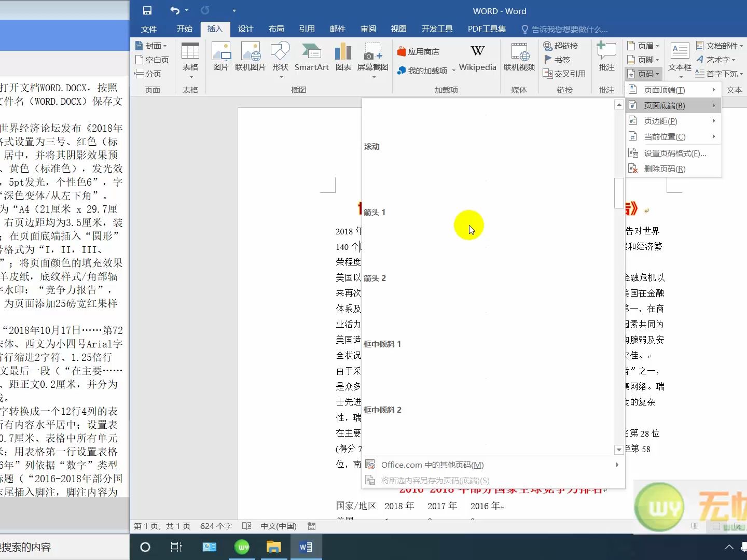Open the App Store (应用商店)
747x560 pixels.
[x=418, y=51]
